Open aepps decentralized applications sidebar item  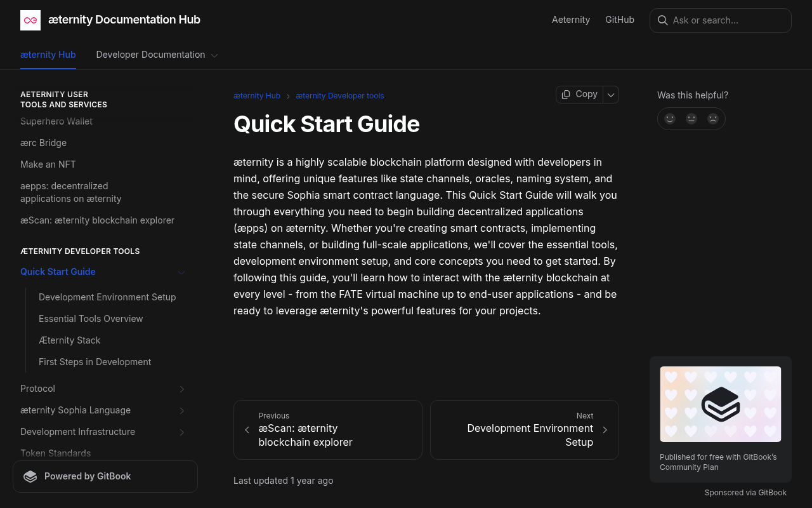[x=71, y=192]
